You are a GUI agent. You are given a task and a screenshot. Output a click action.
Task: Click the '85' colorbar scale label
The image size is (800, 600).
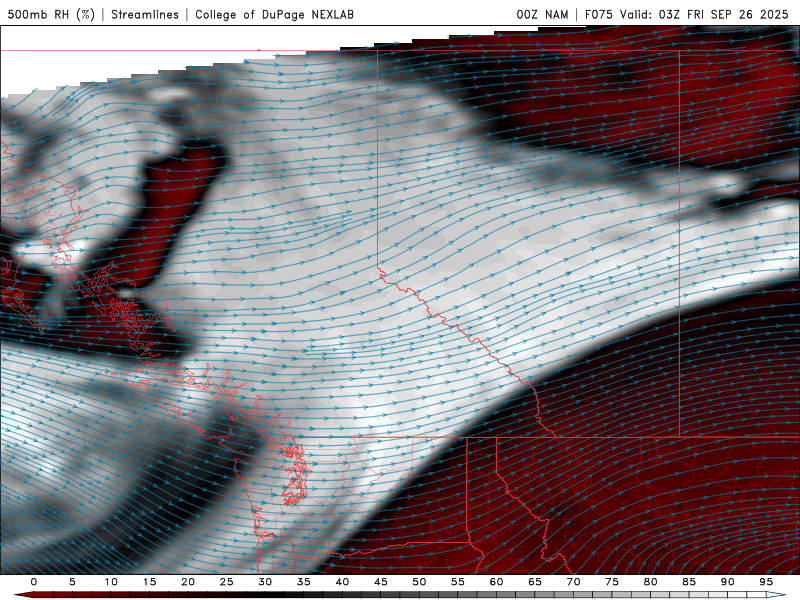click(x=689, y=582)
